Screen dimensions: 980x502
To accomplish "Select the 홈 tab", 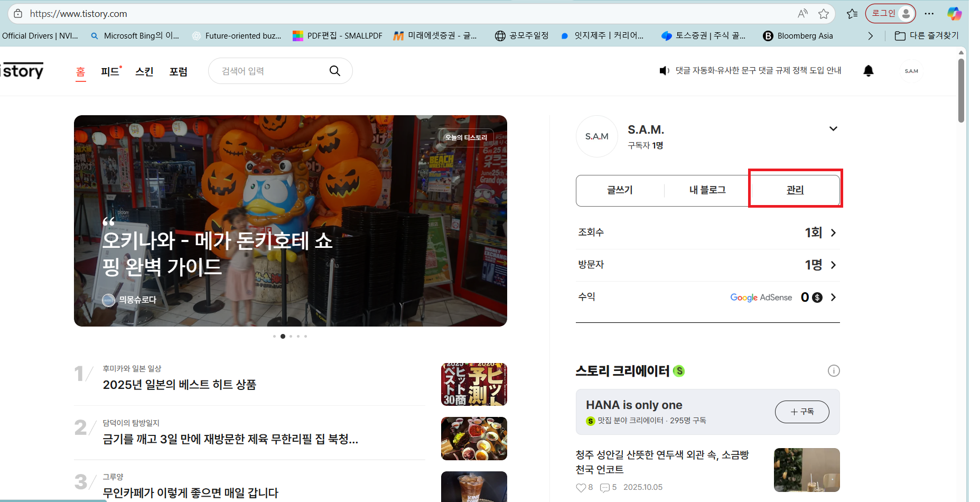I will coord(80,72).
